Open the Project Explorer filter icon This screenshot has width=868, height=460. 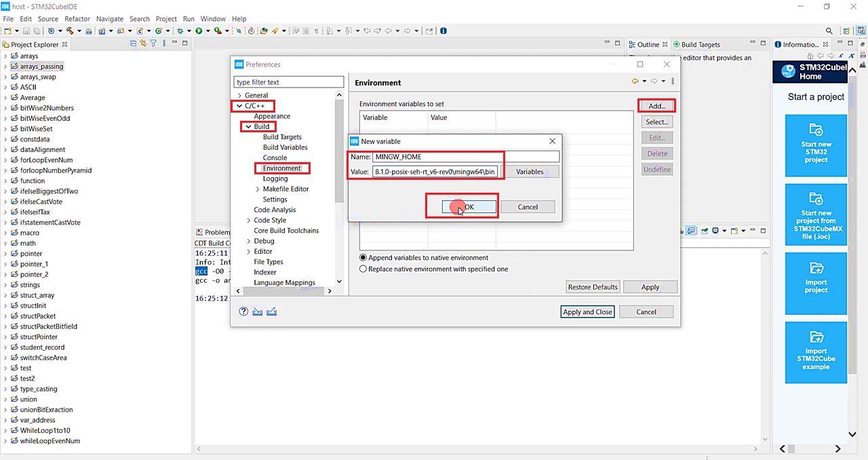point(154,44)
